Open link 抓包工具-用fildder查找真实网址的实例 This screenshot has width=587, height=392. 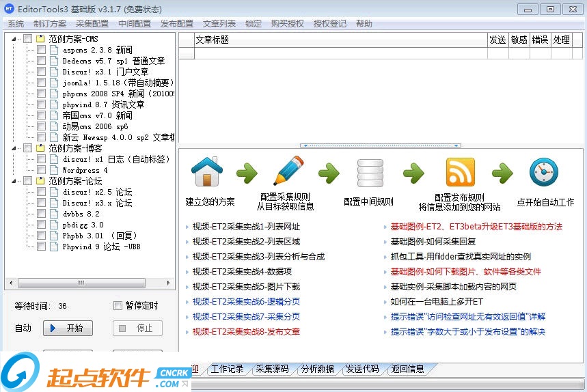click(x=461, y=257)
